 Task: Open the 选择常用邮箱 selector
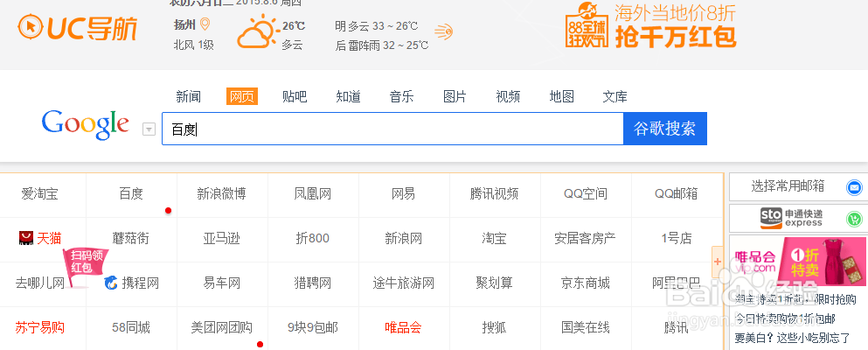(x=788, y=186)
